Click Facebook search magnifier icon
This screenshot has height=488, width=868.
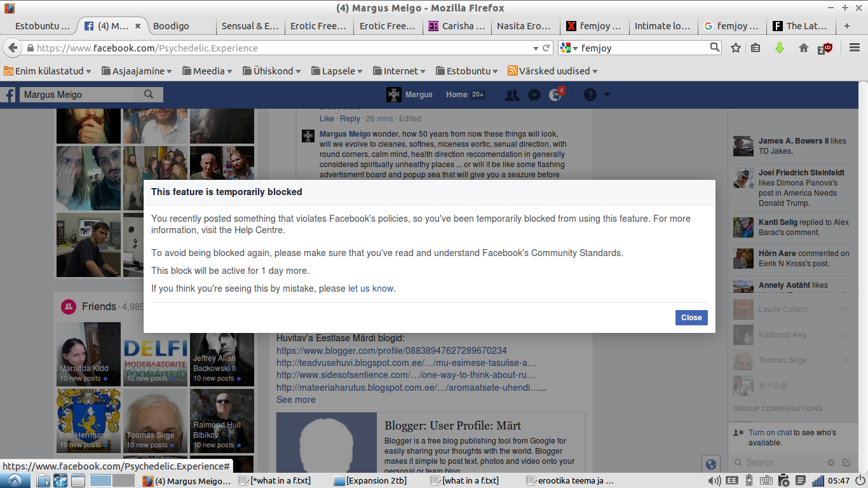[x=149, y=95]
